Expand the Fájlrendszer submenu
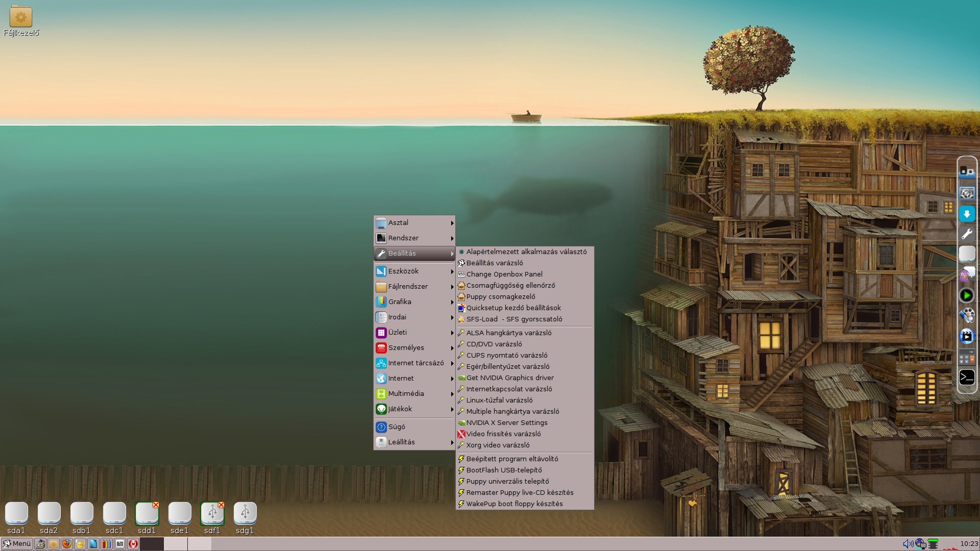Viewport: 980px width, 551px height. coord(414,287)
